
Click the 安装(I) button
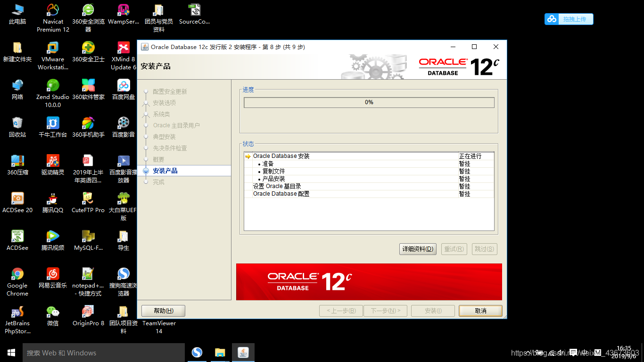(433, 311)
